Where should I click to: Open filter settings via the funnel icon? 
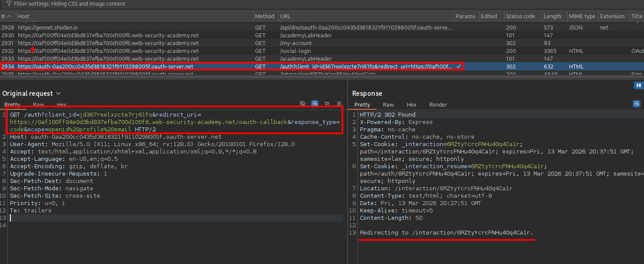click(x=9, y=3)
